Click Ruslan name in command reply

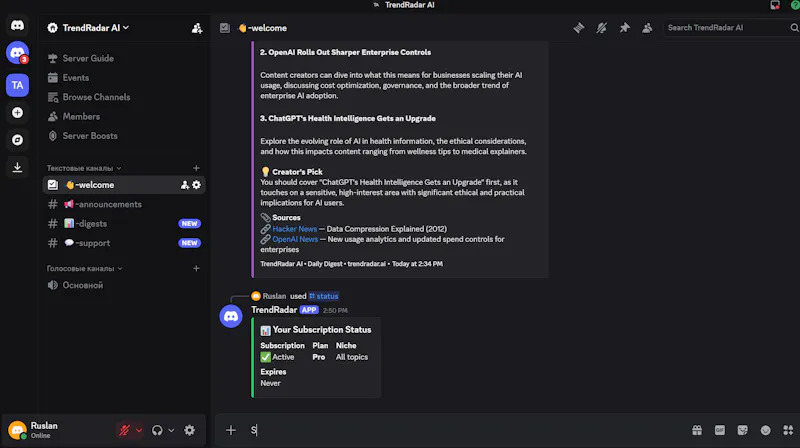coord(274,296)
